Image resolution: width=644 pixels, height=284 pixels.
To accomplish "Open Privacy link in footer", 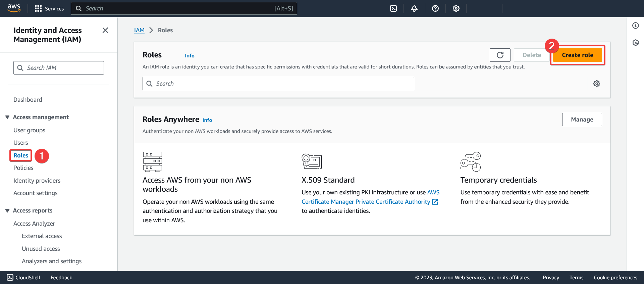I will tap(551, 278).
